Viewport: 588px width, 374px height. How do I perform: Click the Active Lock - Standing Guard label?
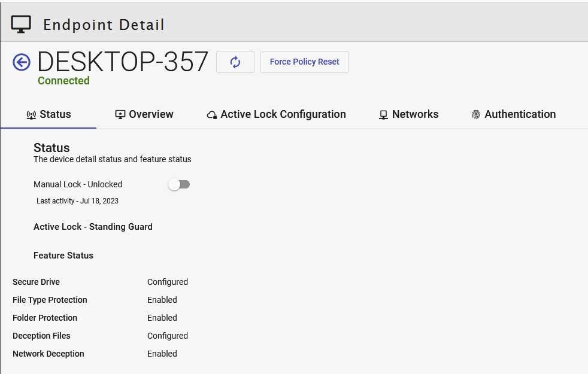[93, 227]
